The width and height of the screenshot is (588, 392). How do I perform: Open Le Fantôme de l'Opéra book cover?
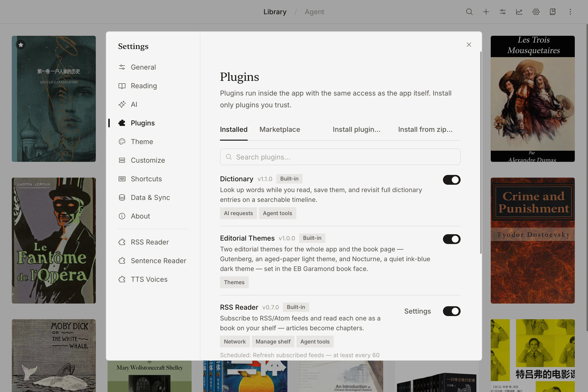[x=54, y=241]
